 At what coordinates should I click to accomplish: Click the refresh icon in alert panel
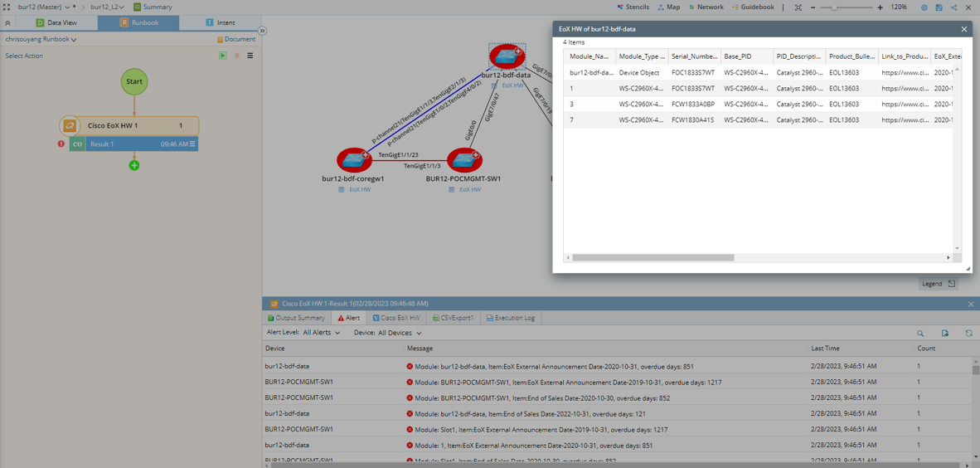pyautogui.click(x=968, y=334)
